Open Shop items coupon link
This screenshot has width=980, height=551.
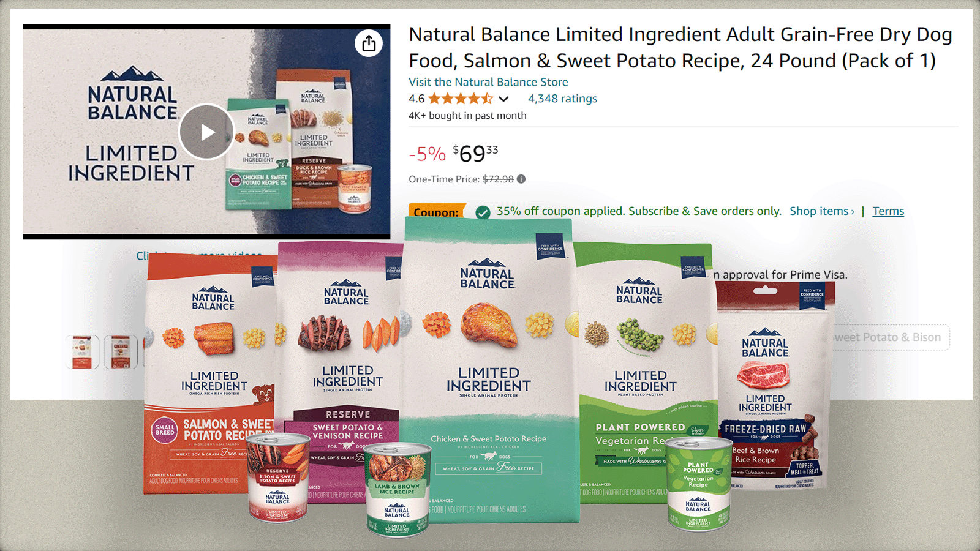pos(822,211)
